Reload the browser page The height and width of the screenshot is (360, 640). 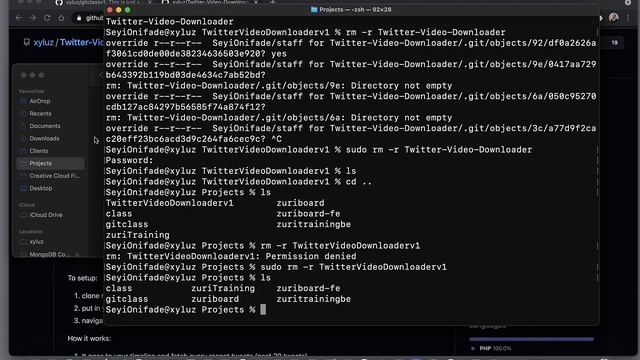pos(47,18)
